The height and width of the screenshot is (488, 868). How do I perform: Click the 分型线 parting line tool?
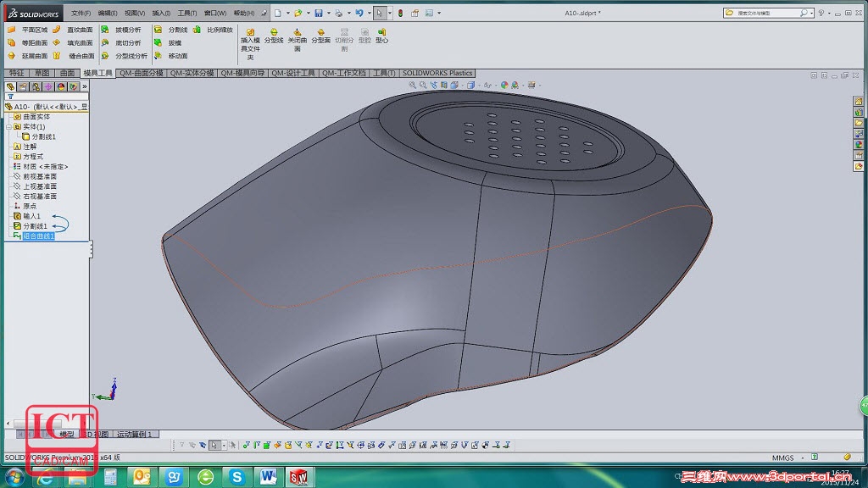(273, 35)
